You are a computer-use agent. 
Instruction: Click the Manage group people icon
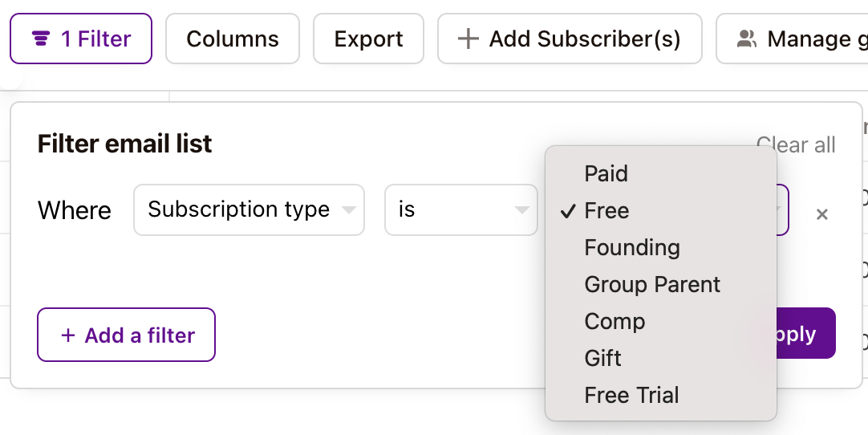tap(747, 39)
